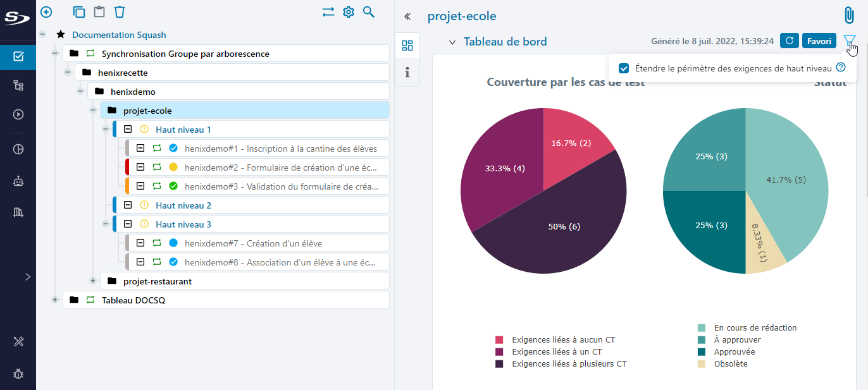Refresh the dashboard with the reload button
The image size is (868, 390).
point(789,41)
